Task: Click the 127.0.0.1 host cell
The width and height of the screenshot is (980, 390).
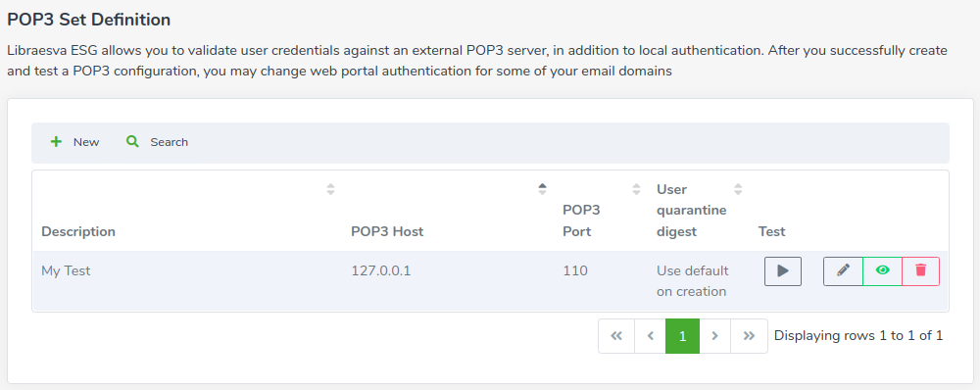Action: pyautogui.click(x=380, y=271)
